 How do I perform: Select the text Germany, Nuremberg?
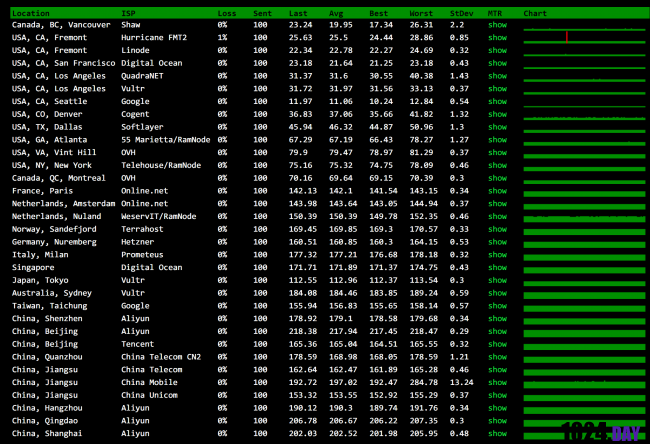click(54, 242)
